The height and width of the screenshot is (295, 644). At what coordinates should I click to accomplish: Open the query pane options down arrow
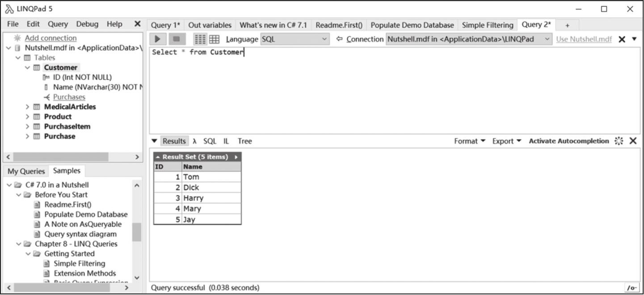click(x=634, y=39)
